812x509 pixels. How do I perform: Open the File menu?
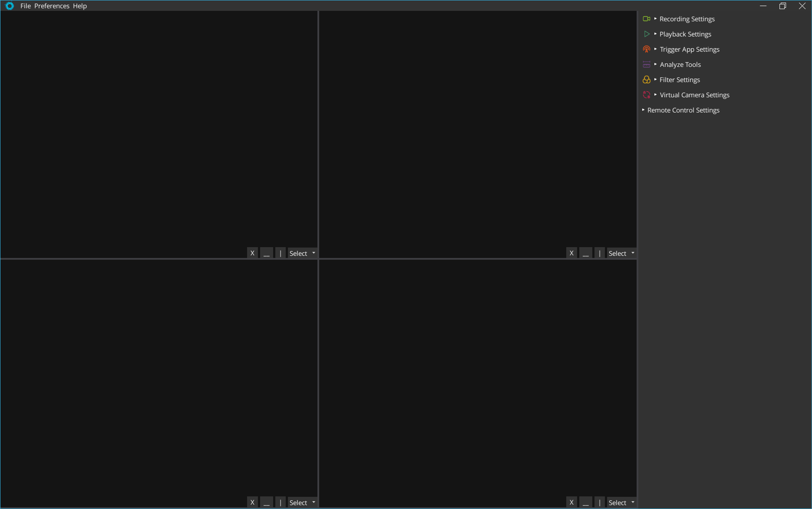pos(26,6)
